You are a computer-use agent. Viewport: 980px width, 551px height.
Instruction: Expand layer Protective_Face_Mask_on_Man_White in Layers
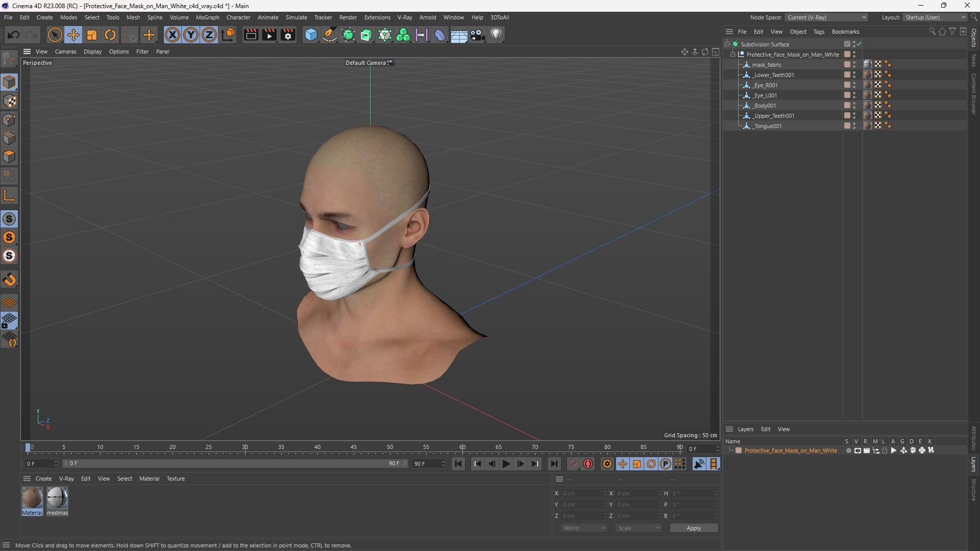click(731, 450)
